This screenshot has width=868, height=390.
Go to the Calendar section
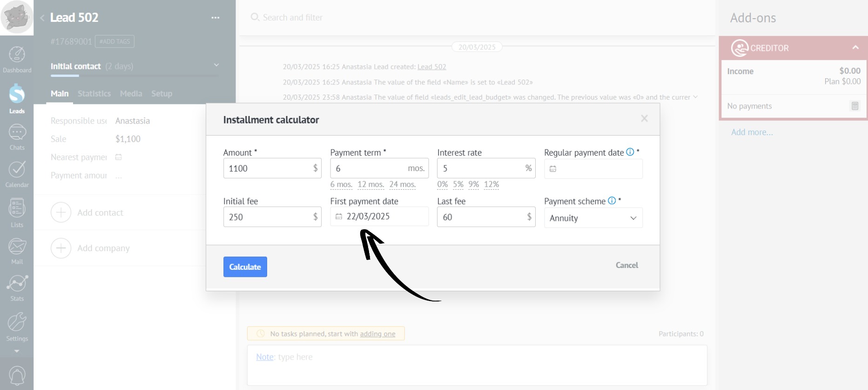coord(17,174)
